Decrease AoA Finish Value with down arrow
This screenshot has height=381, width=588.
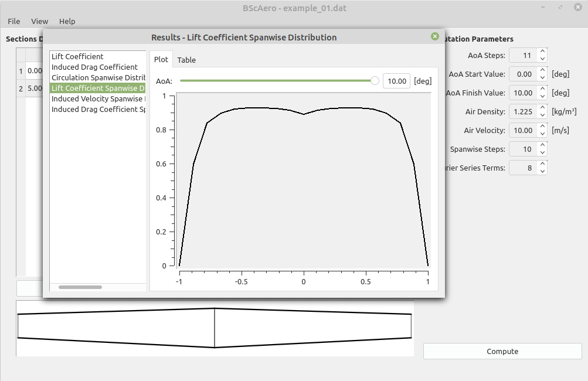click(x=542, y=96)
